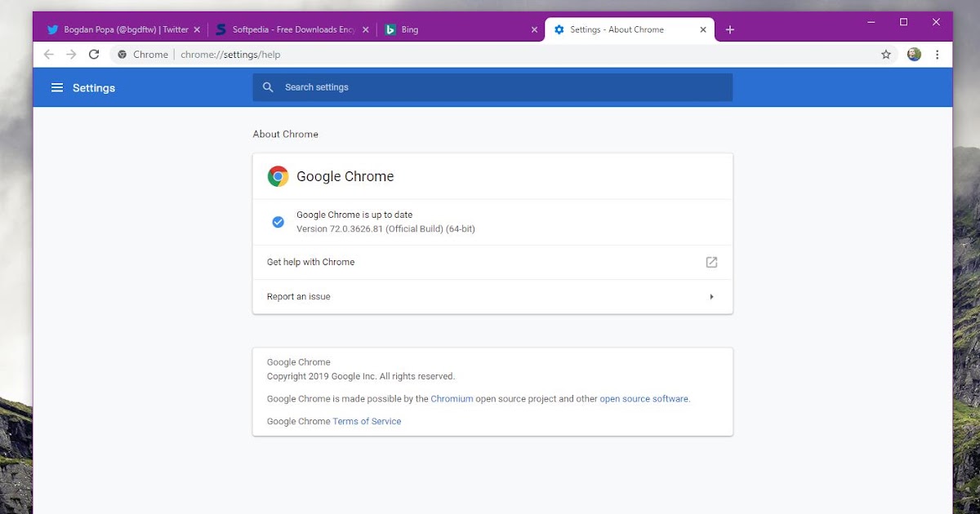Click the Twitter bird tab favicon
The height and width of the screenshot is (514, 980).
[x=52, y=29]
